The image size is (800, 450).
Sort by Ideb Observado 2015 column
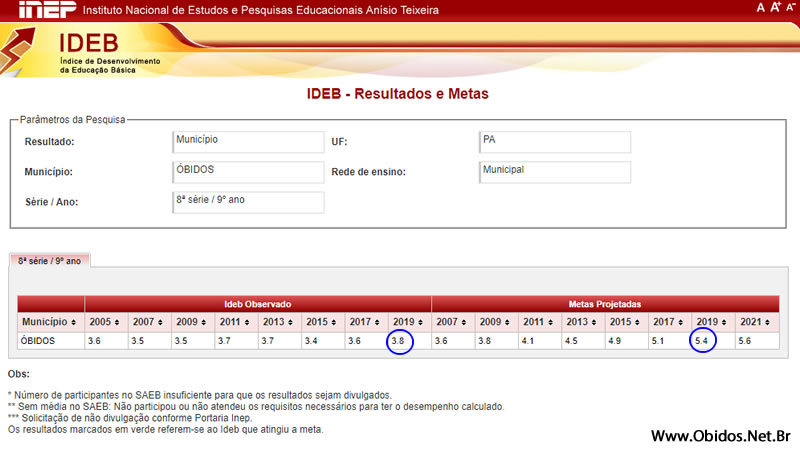point(323,322)
